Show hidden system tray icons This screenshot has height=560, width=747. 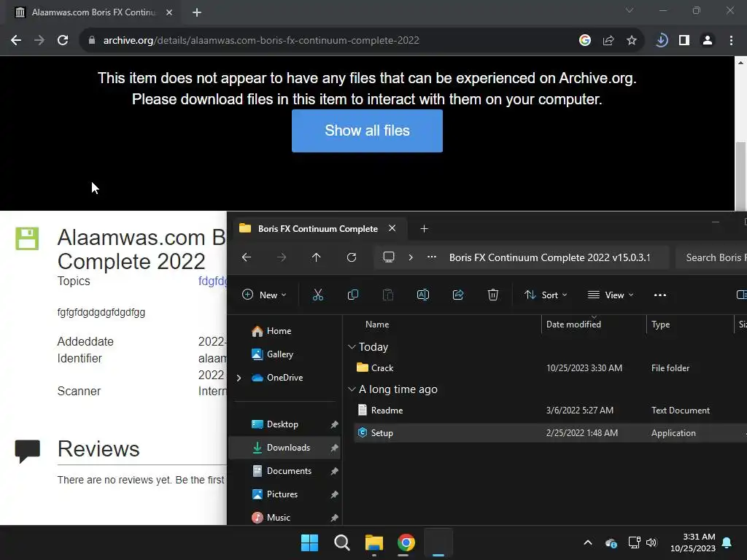click(588, 542)
